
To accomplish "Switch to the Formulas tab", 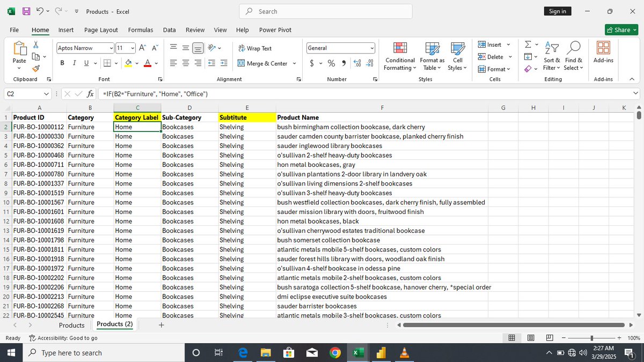I will (x=141, y=30).
